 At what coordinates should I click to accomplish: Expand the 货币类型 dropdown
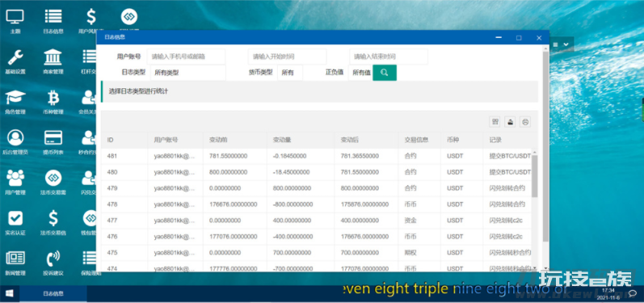290,73
